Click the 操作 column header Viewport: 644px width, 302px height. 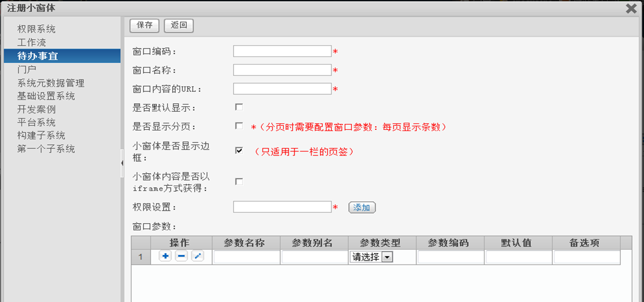[181, 243]
